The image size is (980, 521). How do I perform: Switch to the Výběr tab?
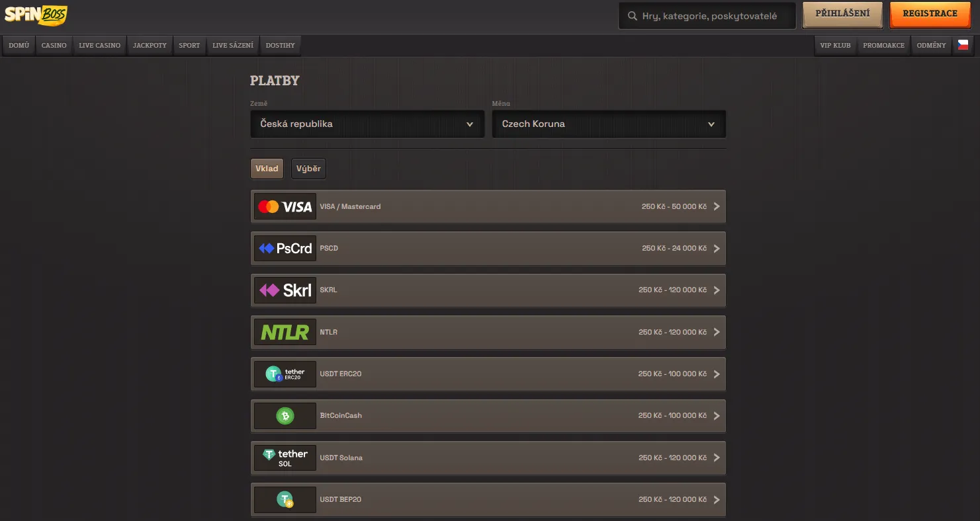click(x=308, y=169)
